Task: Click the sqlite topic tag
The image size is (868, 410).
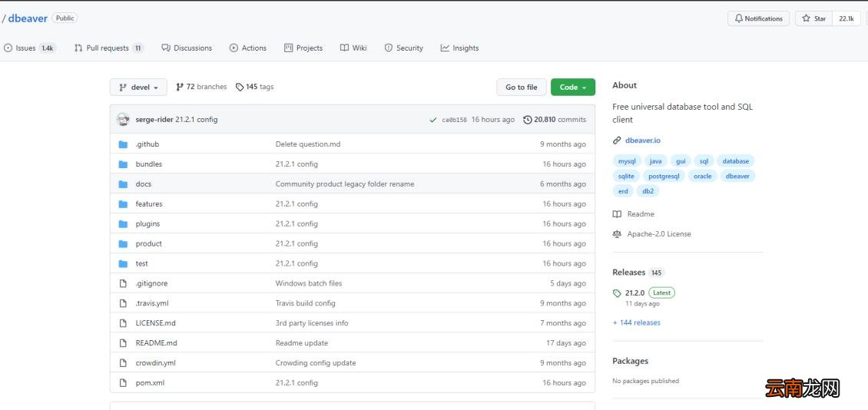Action: 626,176
